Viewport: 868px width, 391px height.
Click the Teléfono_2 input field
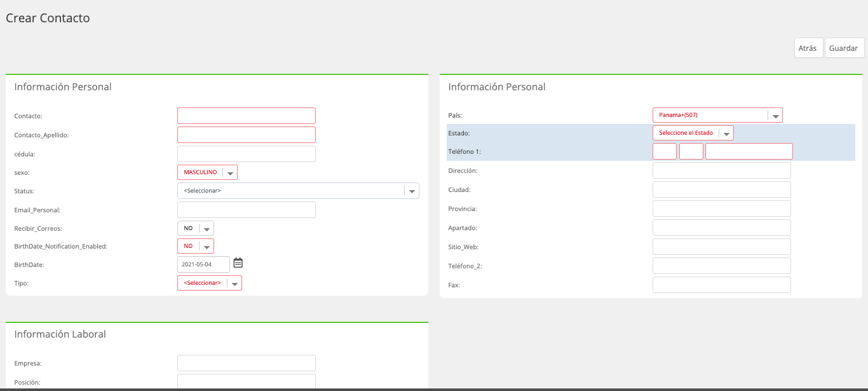click(x=722, y=266)
